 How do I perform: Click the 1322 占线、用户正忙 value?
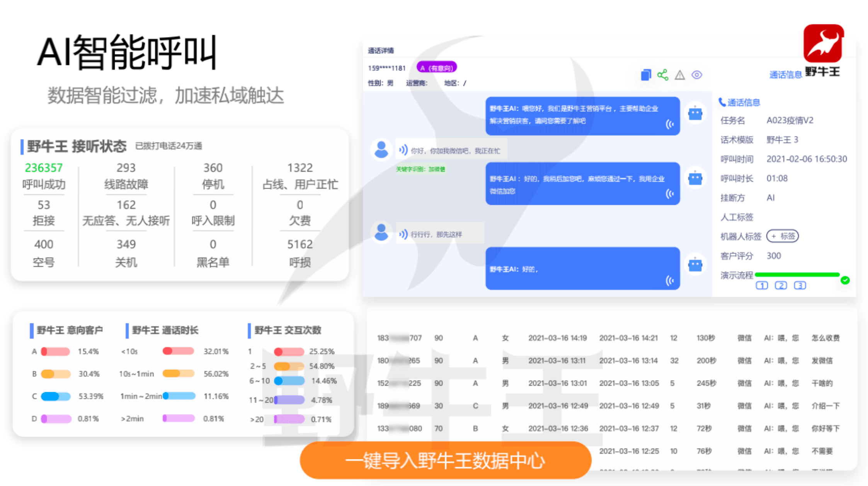coord(300,168)
